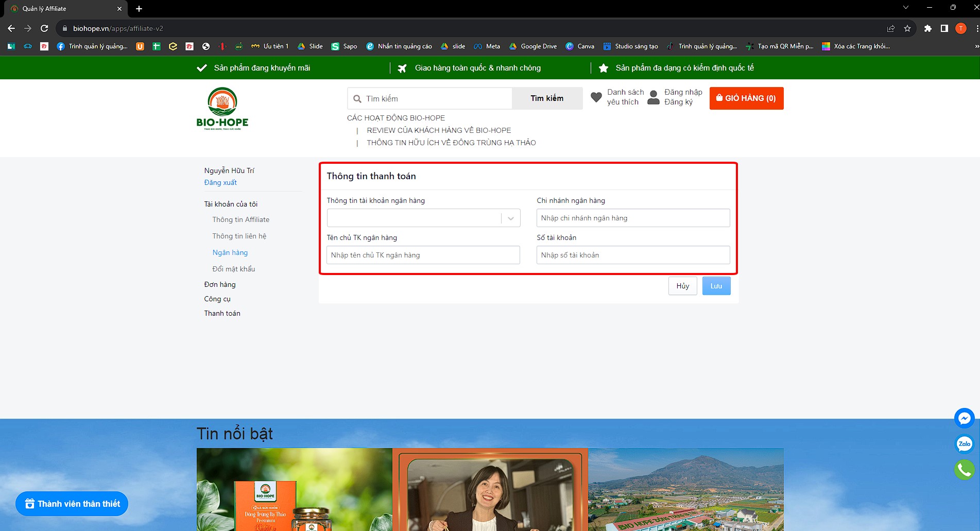Open Công cụ in sidebar
The height and width of the screenshot is (531, 980).
217,299
